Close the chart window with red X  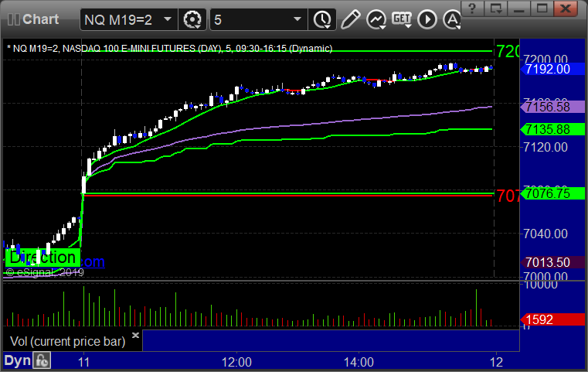click(566, 9)
